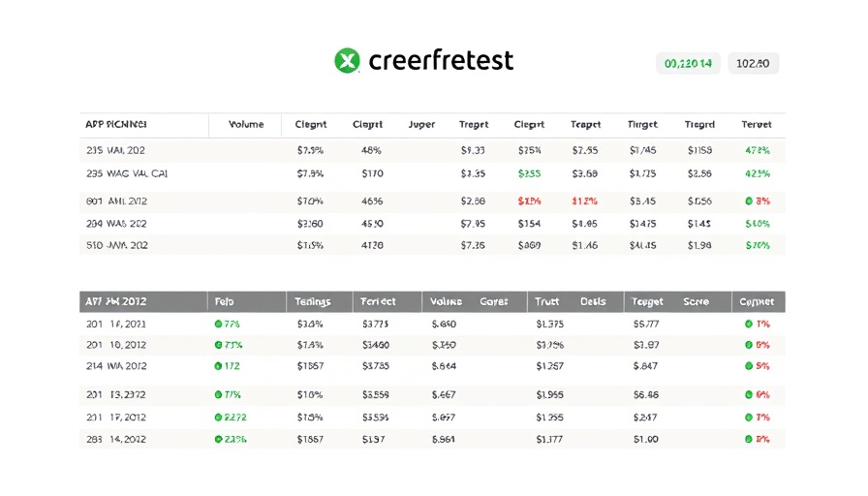868x496 pixels.
Task: Click the green $255 value in the 235 WAG row
Action: click(529, 173)
